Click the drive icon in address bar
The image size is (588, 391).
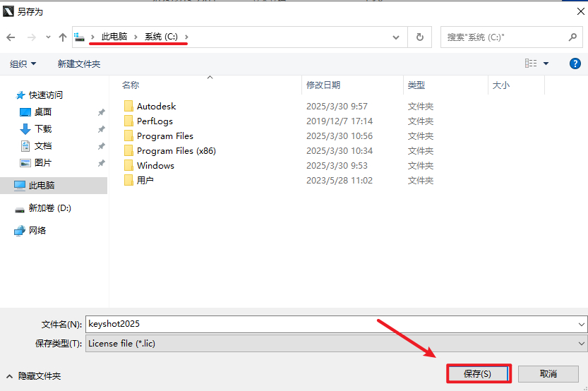coord(79,37)
